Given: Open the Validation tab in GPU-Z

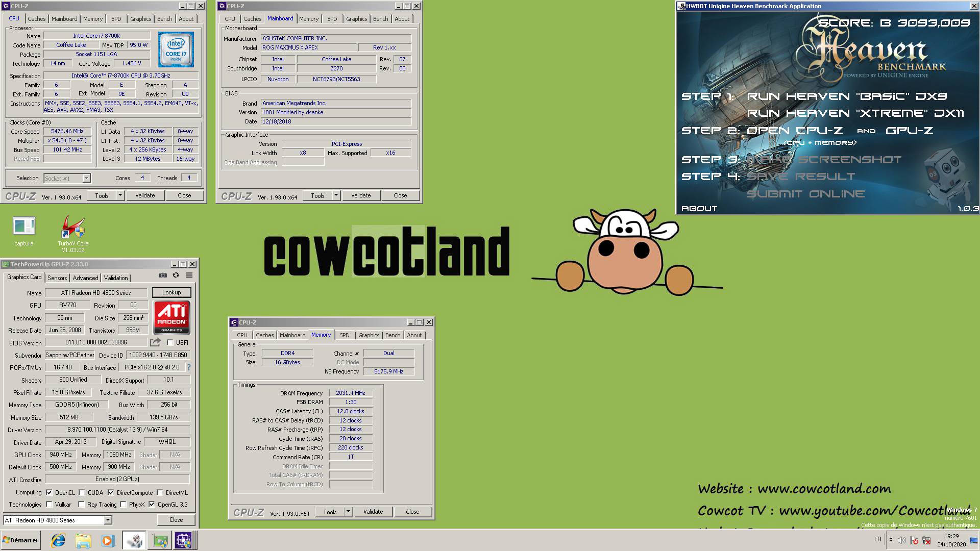Looking at the screenshot, I should [x=116, y=278].
